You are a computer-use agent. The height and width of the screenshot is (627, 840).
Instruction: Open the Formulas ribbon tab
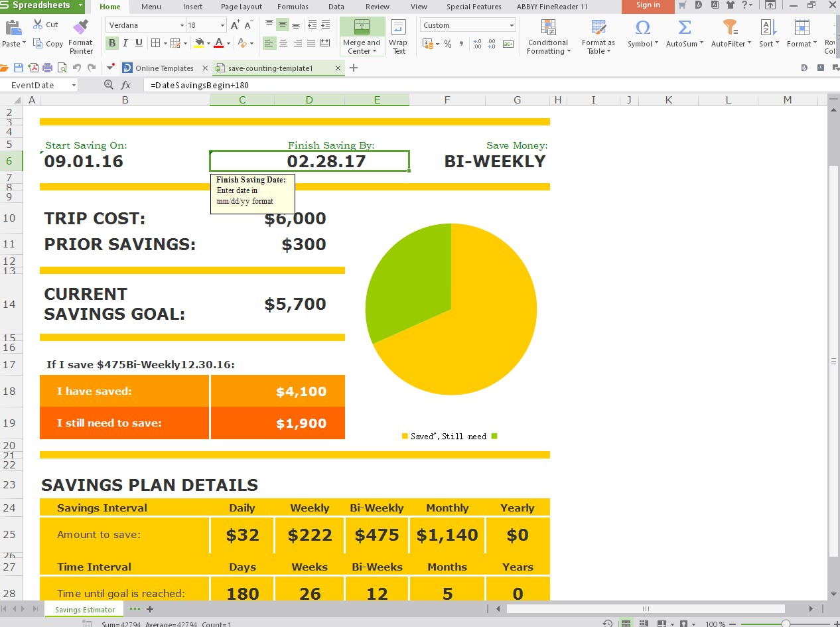293,7
